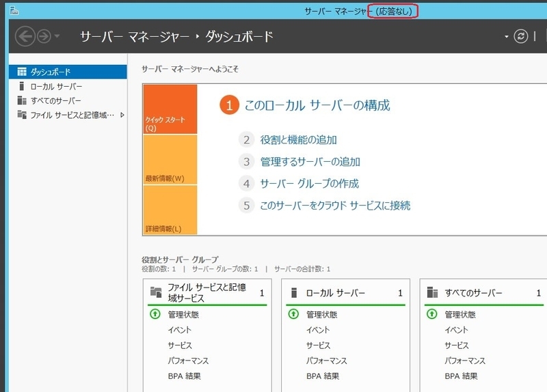
Task: Click green status icon in ファイル サービス tile
Action: point(155,314)
